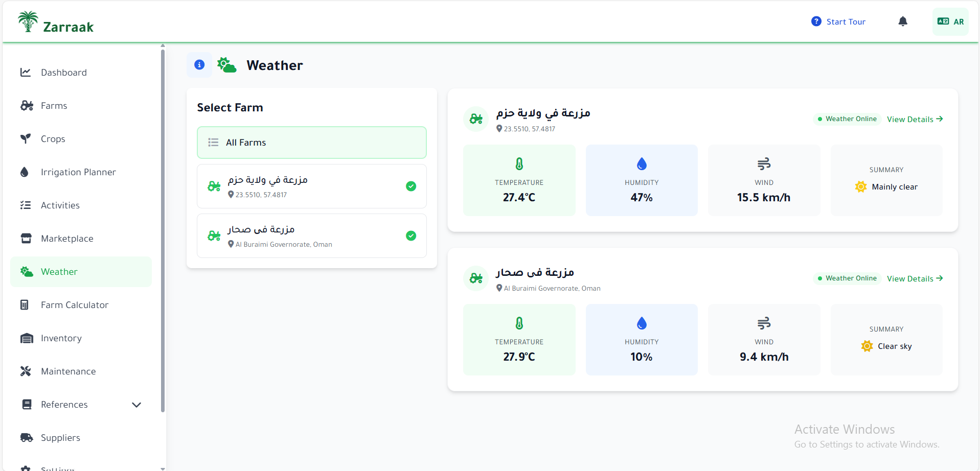Toggle the AR language switch button
This screenshot has height=471, width=980.
pyautogui.click(x=950, y=21)
